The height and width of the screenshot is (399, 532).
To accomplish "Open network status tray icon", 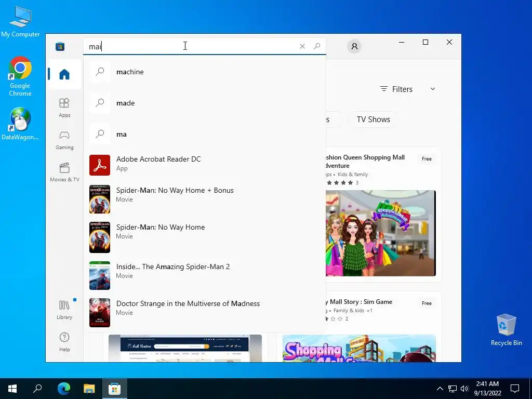I will pyautogui.click(x=453, y=389).
